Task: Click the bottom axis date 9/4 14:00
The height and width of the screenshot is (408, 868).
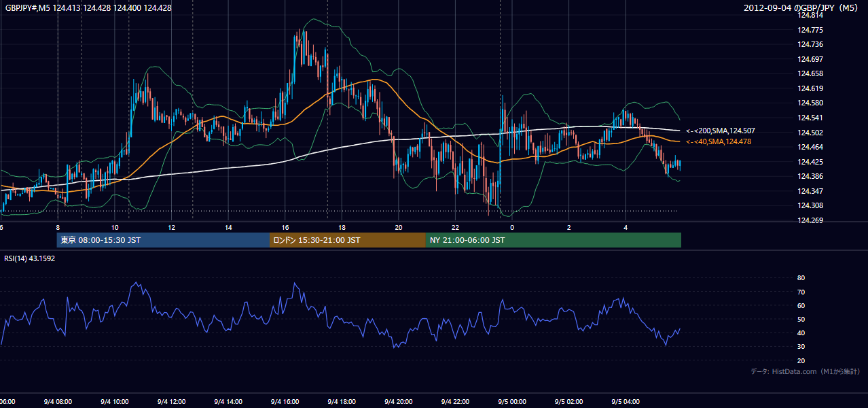Action: [228, 402]
